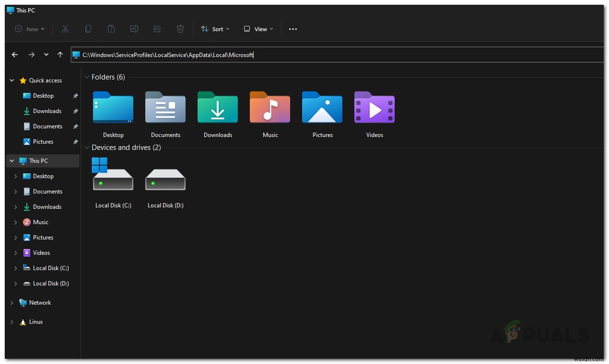Viewport: 609px width, 364px height.
Task: Open the View dropdown menu
Action: pos(258,29)
